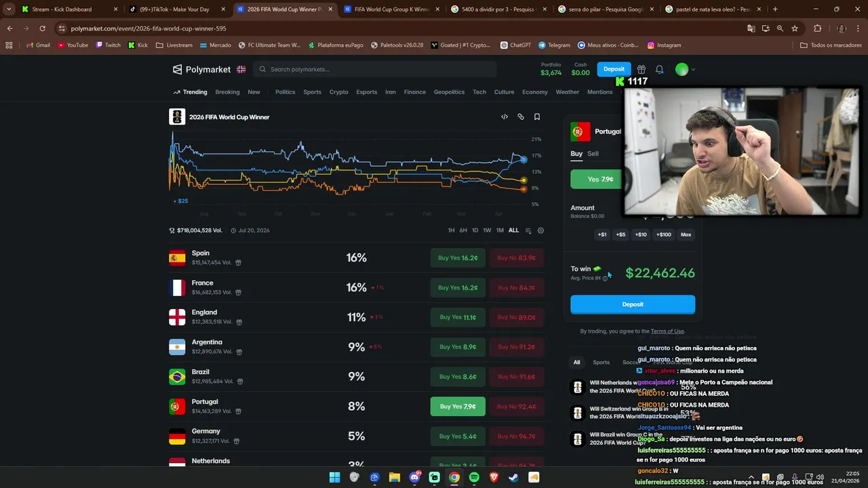The image size is (868, 488).
Task: Switch order panel to Sell
Action: point(593,154)
